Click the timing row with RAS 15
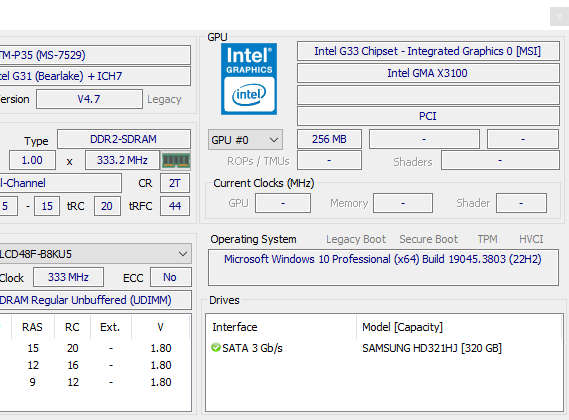 [x=95, y=348]
